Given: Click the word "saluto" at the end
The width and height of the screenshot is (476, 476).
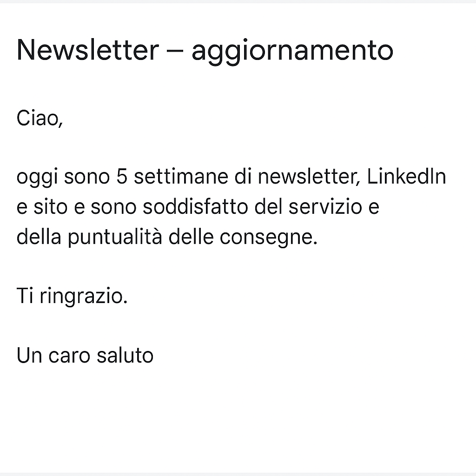Looking at the screenshot, I should tap(125, 356).
